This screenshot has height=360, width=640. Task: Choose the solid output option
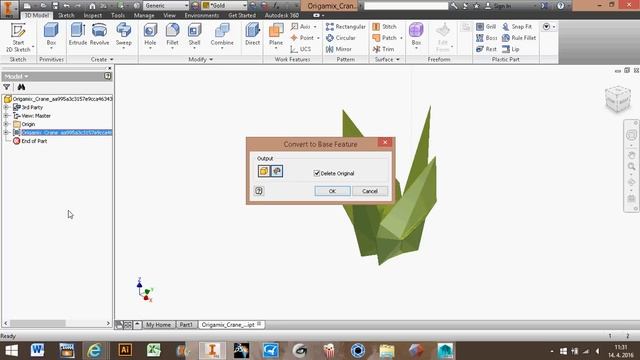pos(264,171)
